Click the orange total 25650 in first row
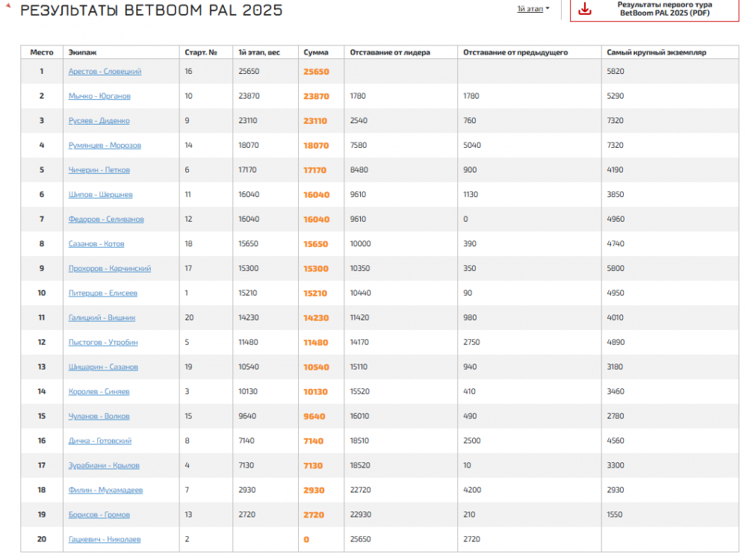This screenshot has width=747, height=560. pos(316,72)
